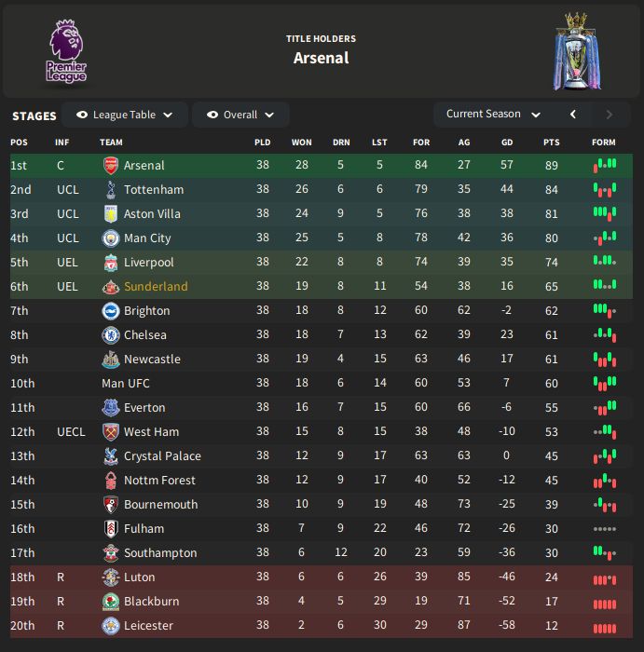
Task: Open the Overall view dropdown
Action: pyautogui.click(x=240, y=115)
